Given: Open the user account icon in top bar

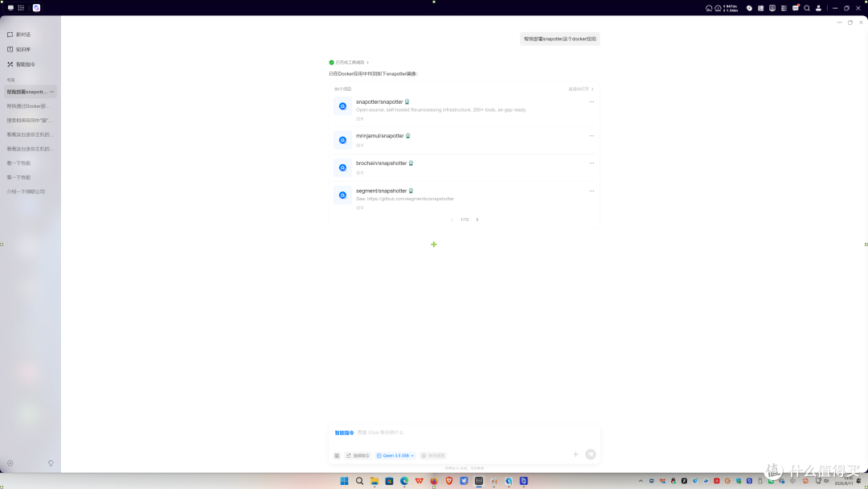Looking at the screenshot, I should [x=819, y=8].
